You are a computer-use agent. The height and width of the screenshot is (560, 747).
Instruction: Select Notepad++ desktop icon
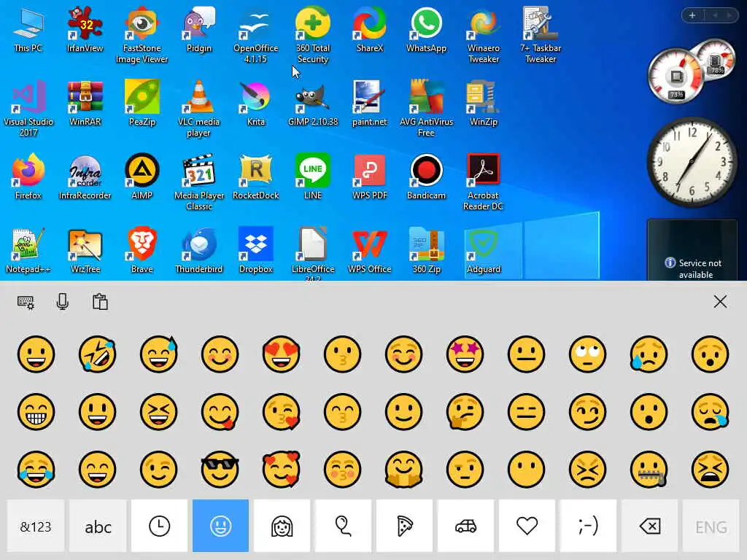click(x=28, y=251)
